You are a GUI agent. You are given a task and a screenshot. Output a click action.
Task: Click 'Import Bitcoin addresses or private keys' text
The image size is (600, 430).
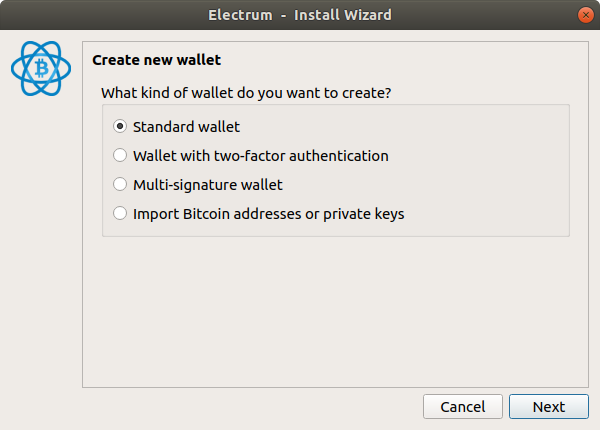(269, 214)
